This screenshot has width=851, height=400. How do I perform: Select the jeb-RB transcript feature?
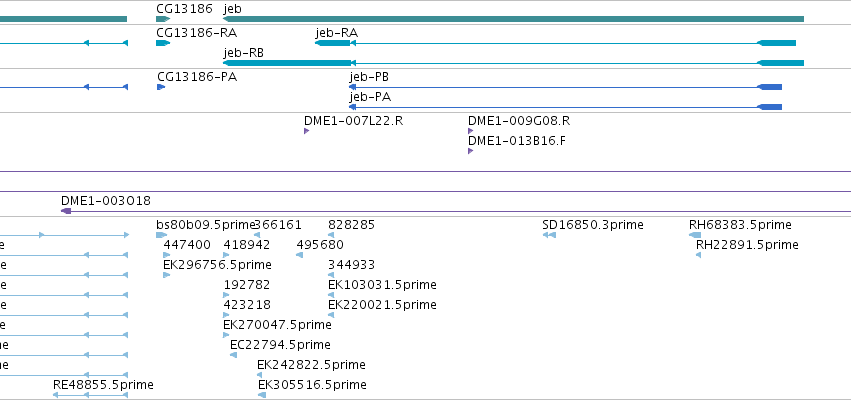pos(513,63)
